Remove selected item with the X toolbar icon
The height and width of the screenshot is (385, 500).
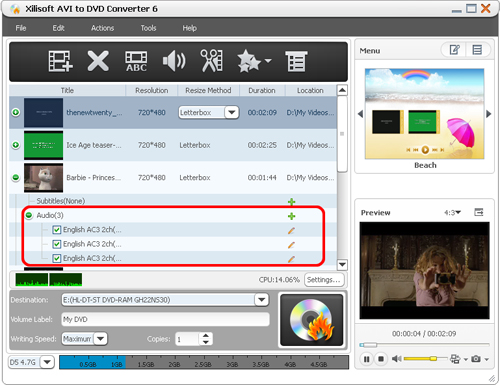pyautogui.click(x=98, y=61)
